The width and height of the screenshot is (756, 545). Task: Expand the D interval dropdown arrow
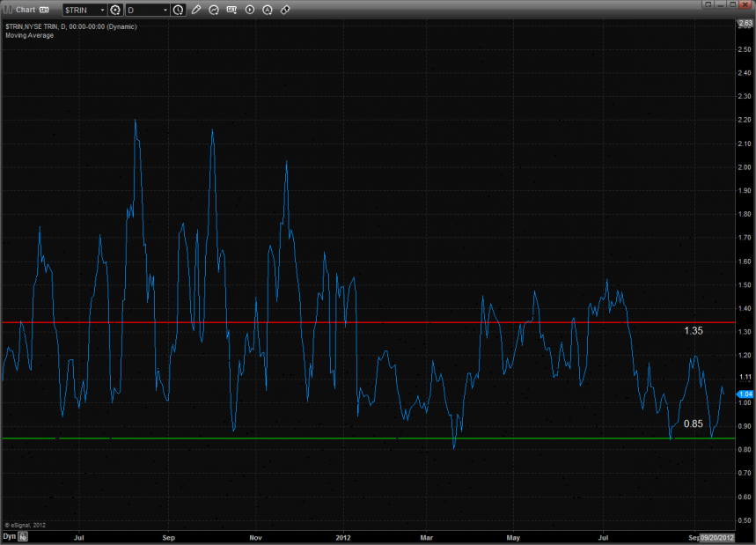(x=165, y=10)
